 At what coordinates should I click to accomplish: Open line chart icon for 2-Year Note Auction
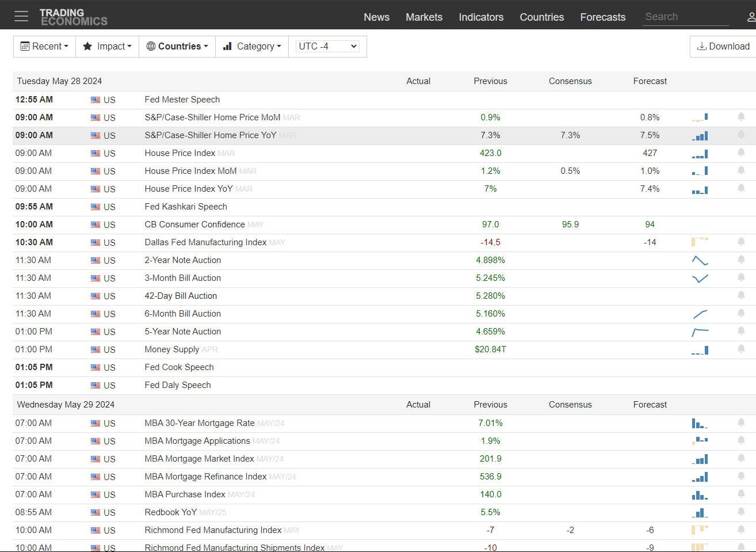(x=700, y=260)
